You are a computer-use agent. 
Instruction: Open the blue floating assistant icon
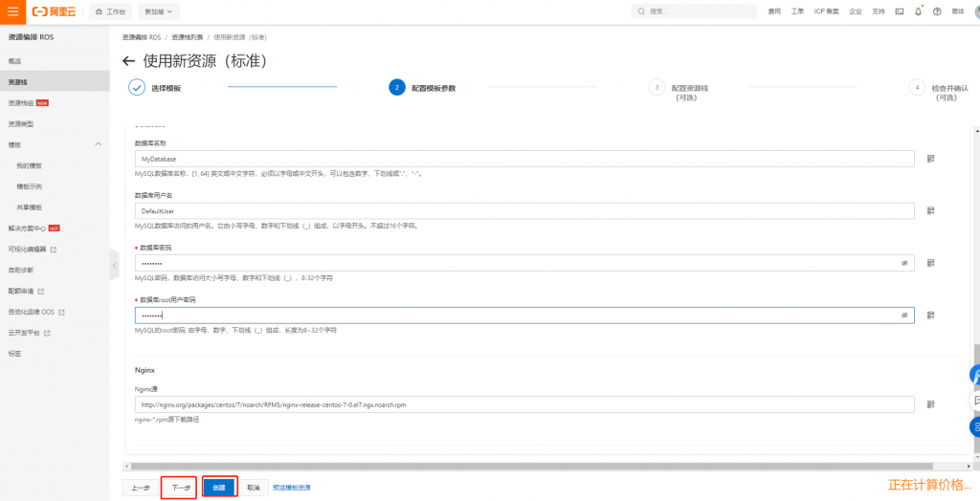coord(975,375)
